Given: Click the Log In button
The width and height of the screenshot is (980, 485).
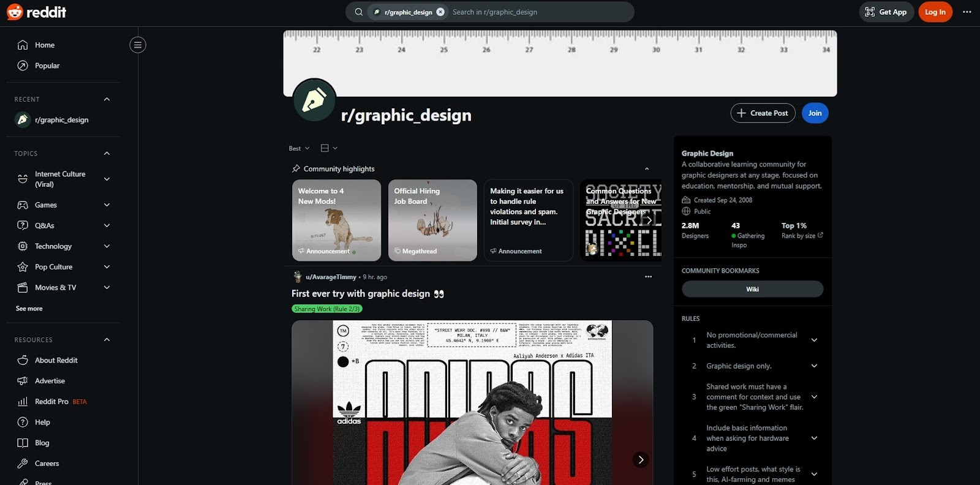Looking at the screenshot, I should pos(935,12).
